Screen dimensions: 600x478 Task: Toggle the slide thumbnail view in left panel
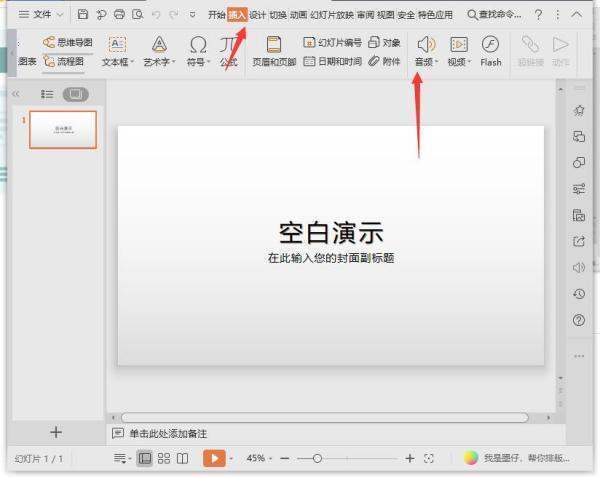(x=75, y=94)
